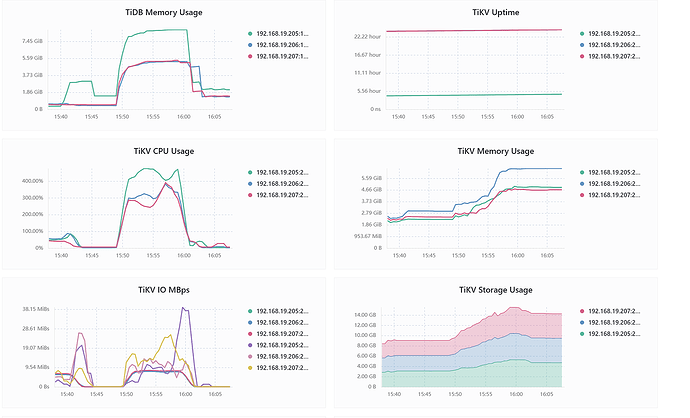Click blue color dot in TiKV Uptime legend
Image resolution: width=690 pixels, height=418 pixels.
coord(582,45)
